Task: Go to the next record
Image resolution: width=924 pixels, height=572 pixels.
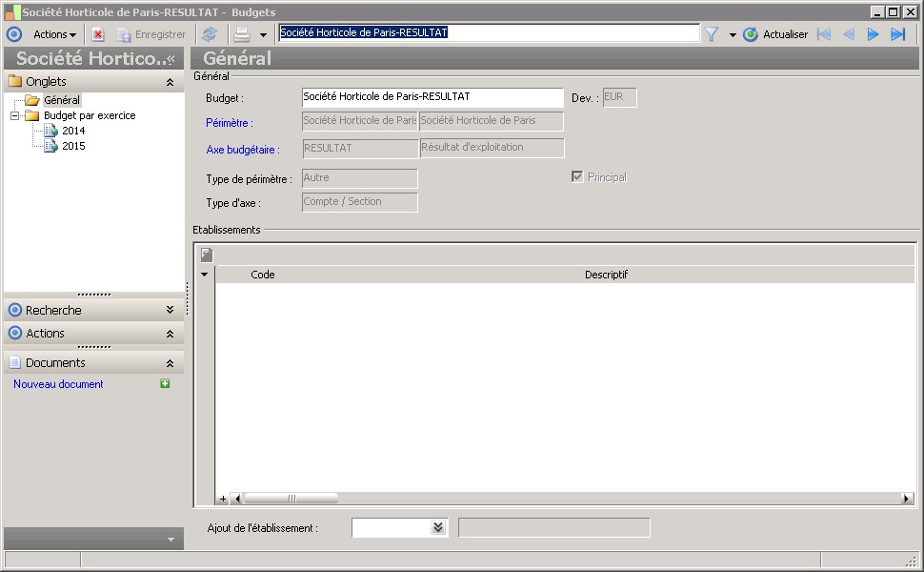Action: coord(873,34)
